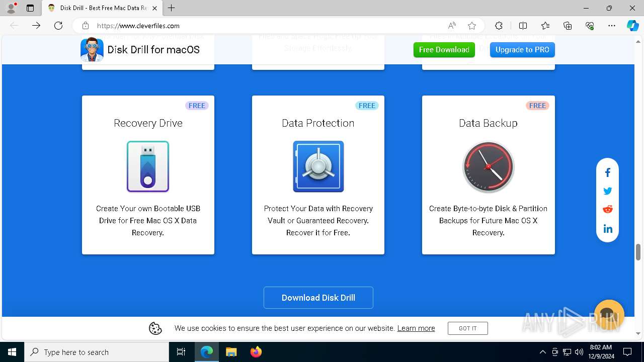644x362 pixels.
Task: Click the Free Download button
Action: pos(444,50)
